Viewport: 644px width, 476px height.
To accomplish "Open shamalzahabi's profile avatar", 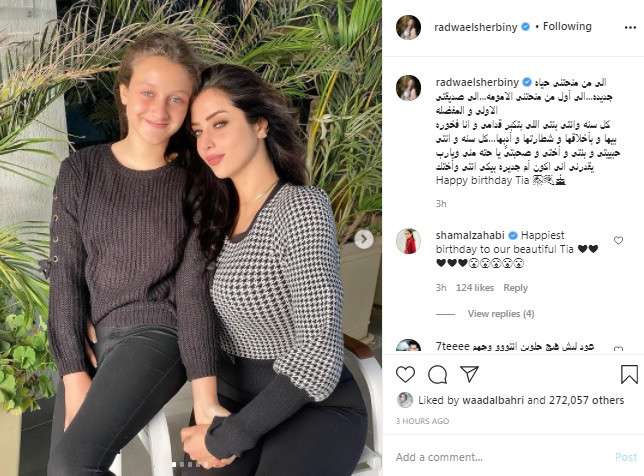I will 408,241.
